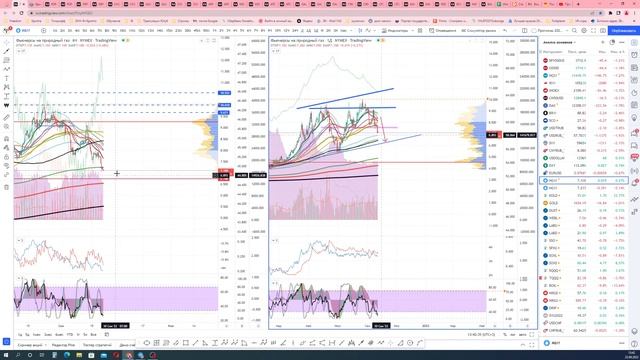640x360 pixels.
Task: Select the brush drawing tool
Action: click(7, 69)
